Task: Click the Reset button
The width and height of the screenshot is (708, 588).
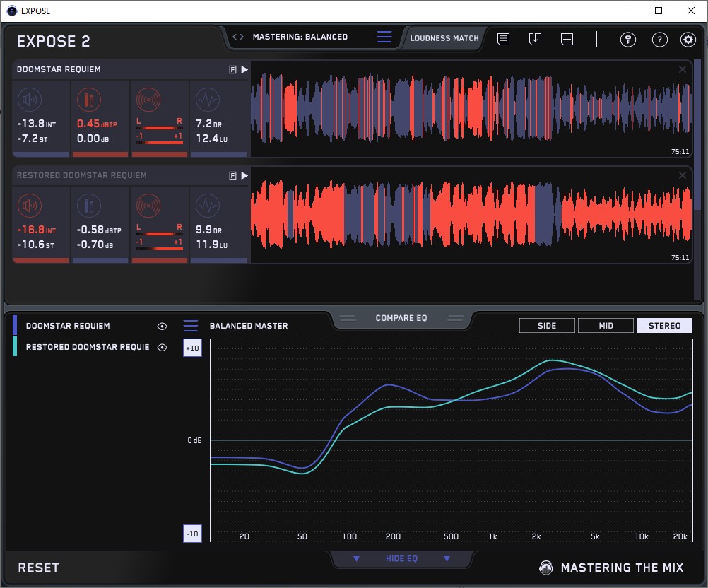Action: point(39,568)
